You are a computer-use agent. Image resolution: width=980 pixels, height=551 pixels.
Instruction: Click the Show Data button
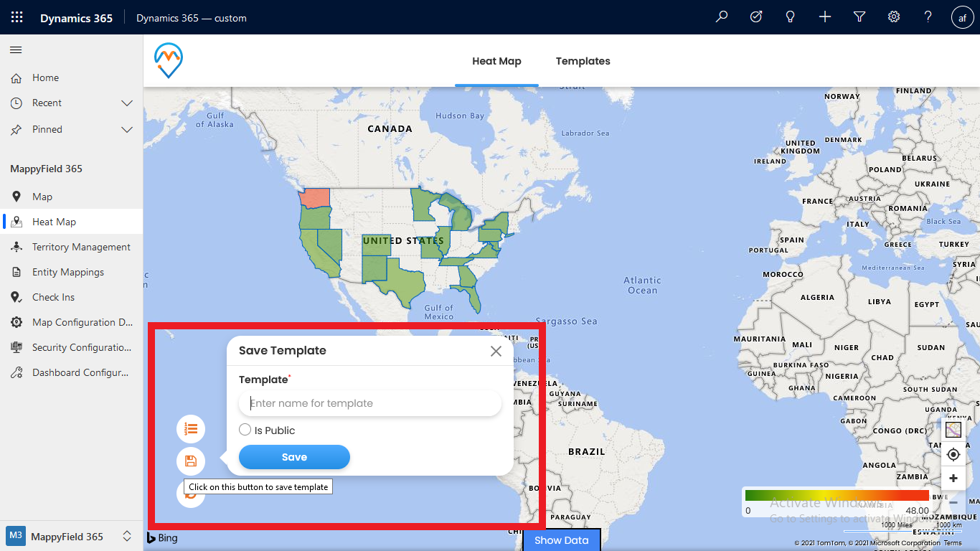coord(561,540)
